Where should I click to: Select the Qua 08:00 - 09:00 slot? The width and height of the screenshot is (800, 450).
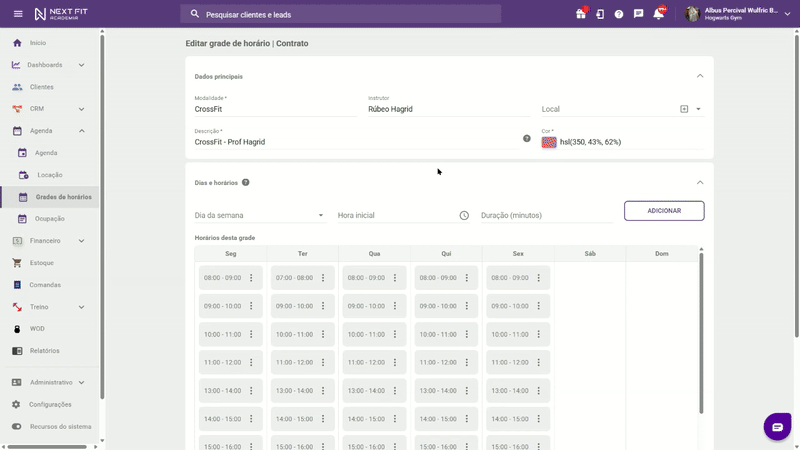click(x=374, y=278)
